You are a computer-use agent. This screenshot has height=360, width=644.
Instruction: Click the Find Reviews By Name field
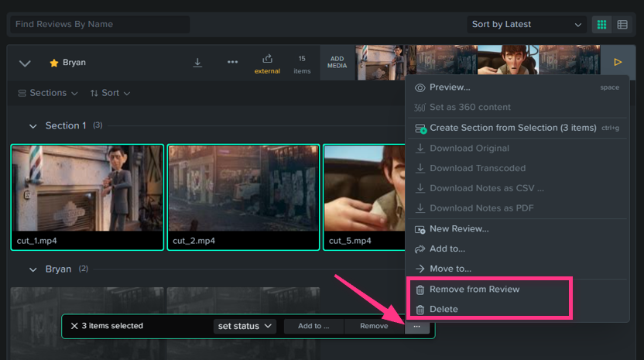coord(100,24)
